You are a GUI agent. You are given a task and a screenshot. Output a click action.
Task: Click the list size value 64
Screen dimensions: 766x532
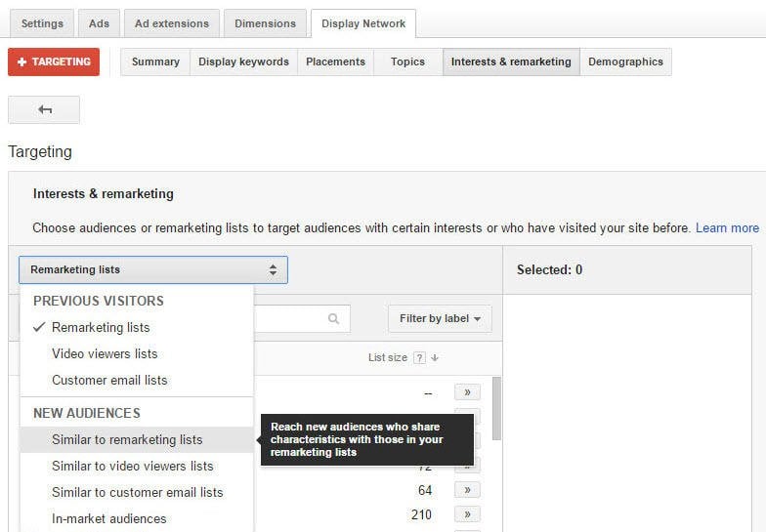click(425, 490)
